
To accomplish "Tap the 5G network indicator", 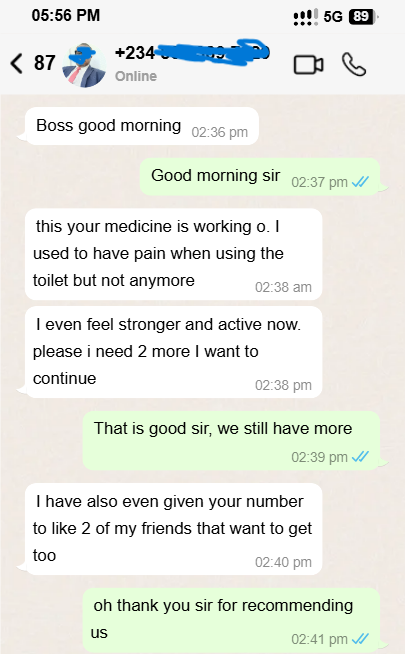I will [x=333, y=17].
